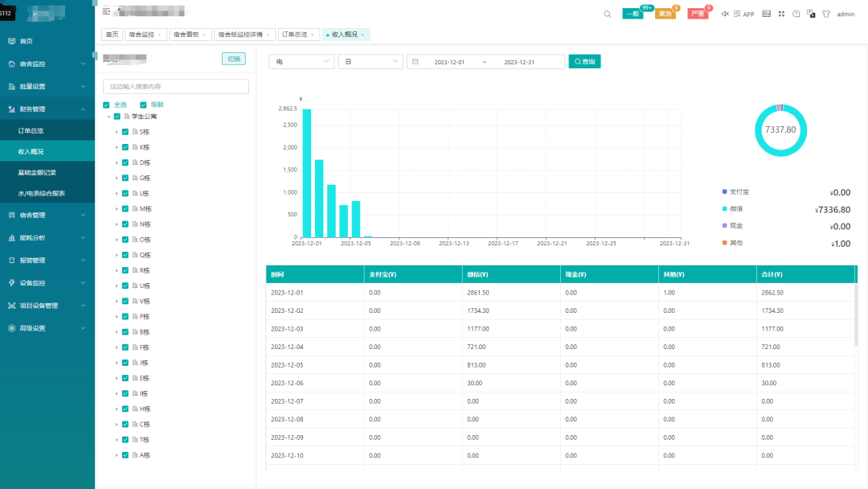
Task: Click the 支付宝 legend color dot
Action: (x=725, y=191)
